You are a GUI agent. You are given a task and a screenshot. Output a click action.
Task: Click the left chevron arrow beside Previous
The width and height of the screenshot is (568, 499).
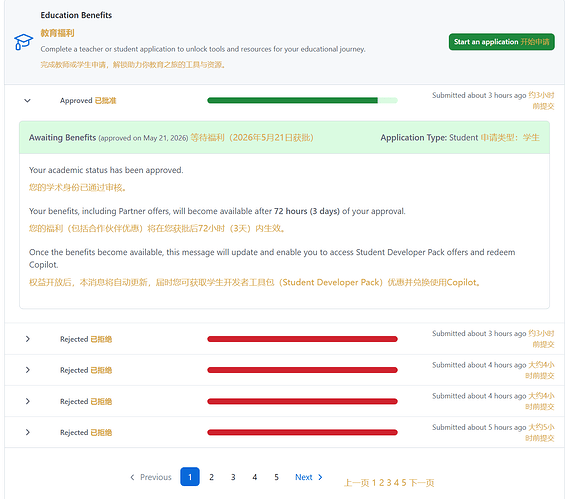point(132,477)
